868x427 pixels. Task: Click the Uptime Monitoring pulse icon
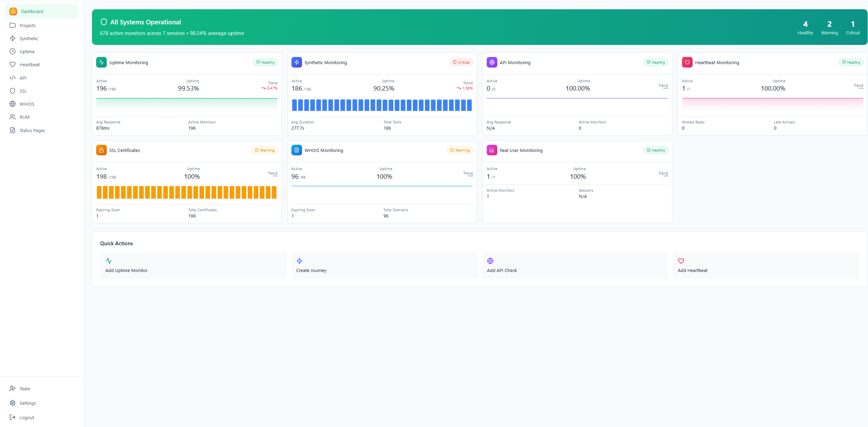(x=101, y=62)
